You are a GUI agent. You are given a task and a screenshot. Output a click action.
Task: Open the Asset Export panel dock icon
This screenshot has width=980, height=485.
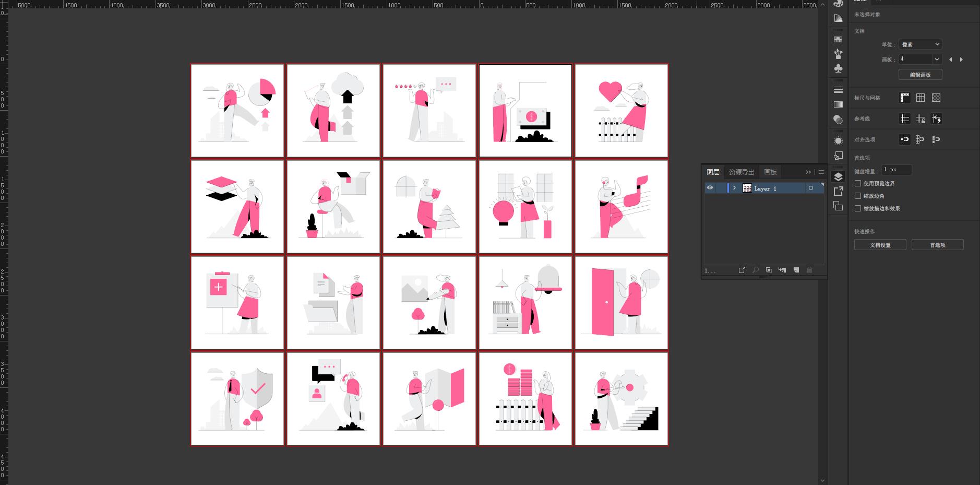point(838,191)
